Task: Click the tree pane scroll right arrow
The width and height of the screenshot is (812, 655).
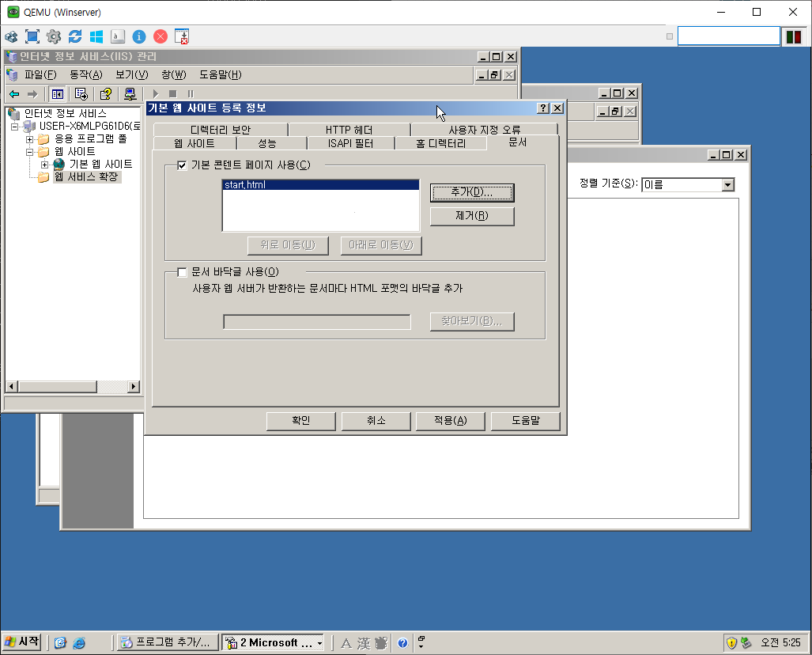Action: pos(134,387)
